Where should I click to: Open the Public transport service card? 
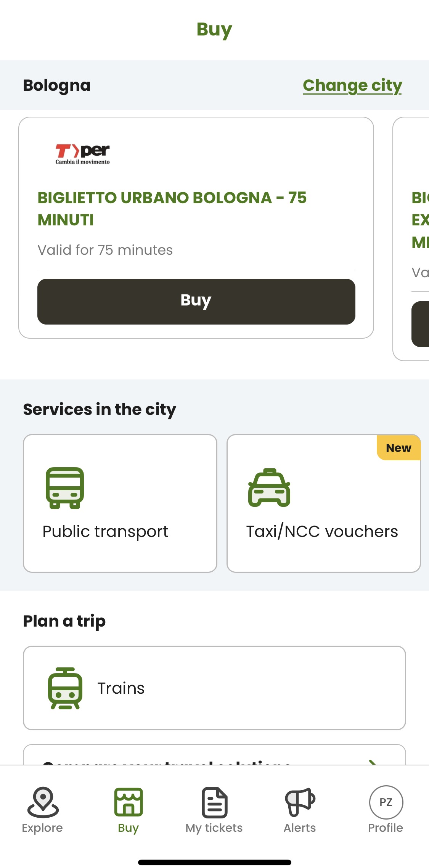tap(120, 503)
